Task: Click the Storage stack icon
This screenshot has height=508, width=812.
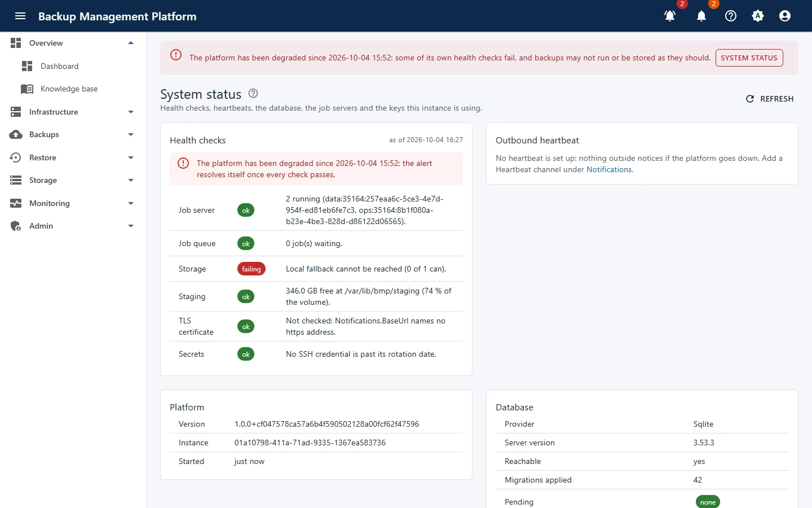Action: [16, 180]
